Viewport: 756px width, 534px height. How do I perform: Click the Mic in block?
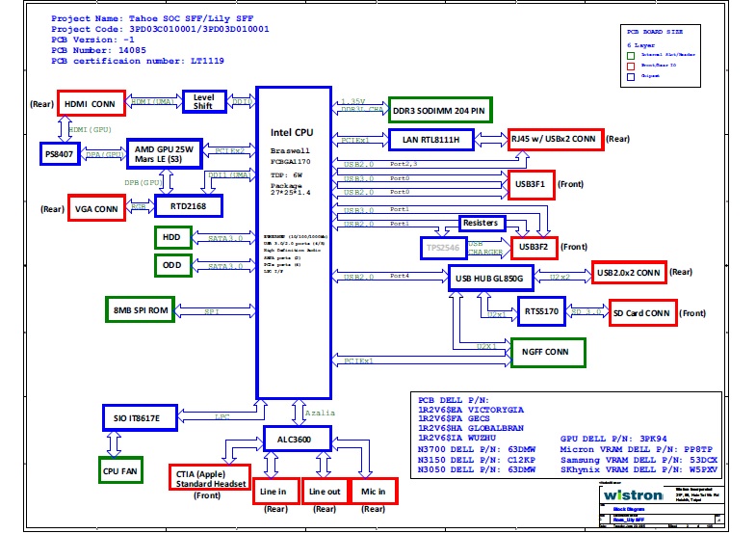click(374, 491)
